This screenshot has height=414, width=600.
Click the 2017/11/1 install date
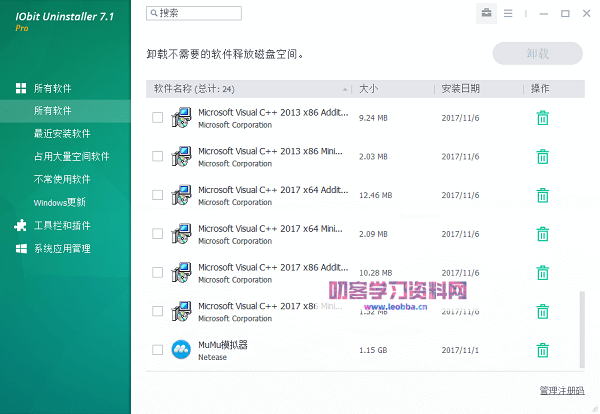tap(460, 350)
